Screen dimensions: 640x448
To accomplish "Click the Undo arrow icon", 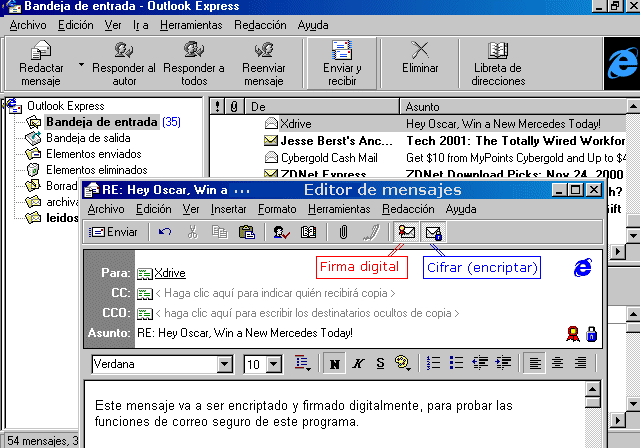I will point(165,232).
